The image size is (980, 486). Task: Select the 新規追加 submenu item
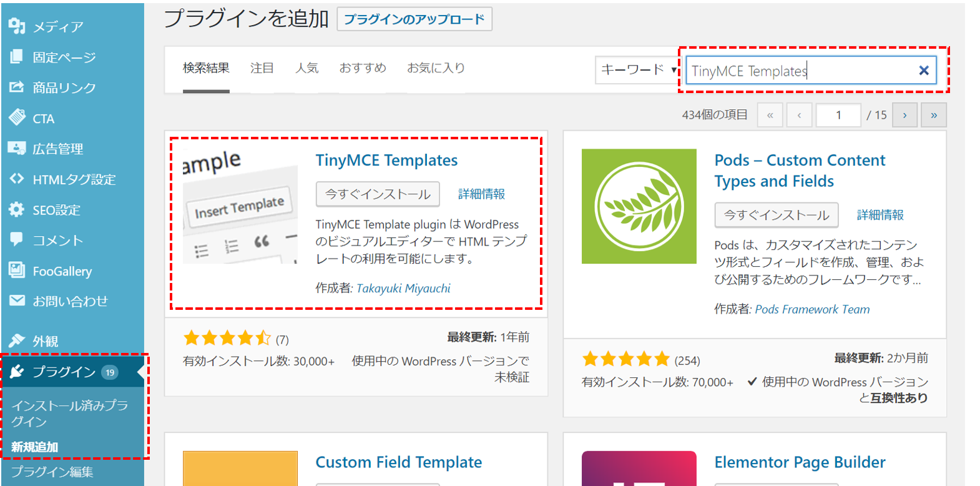(34, 447)
